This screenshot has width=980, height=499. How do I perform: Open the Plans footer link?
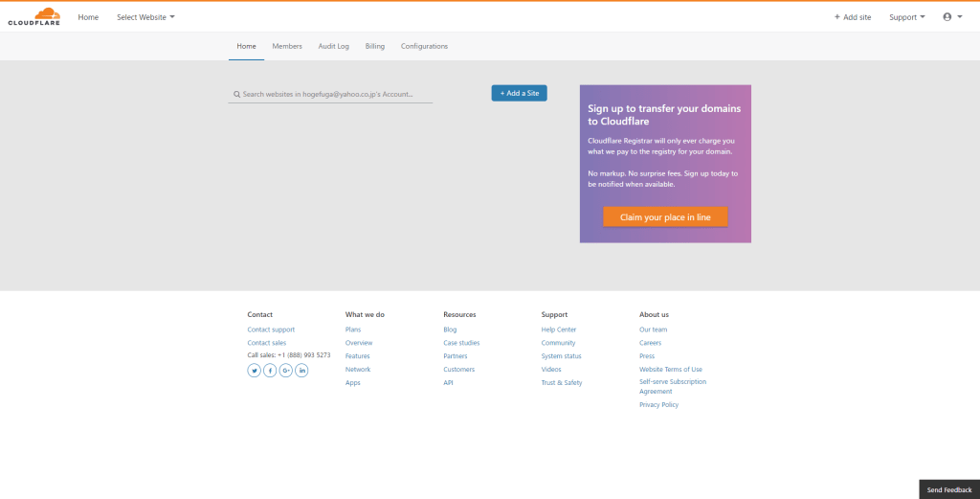click(x=353, y=329)
